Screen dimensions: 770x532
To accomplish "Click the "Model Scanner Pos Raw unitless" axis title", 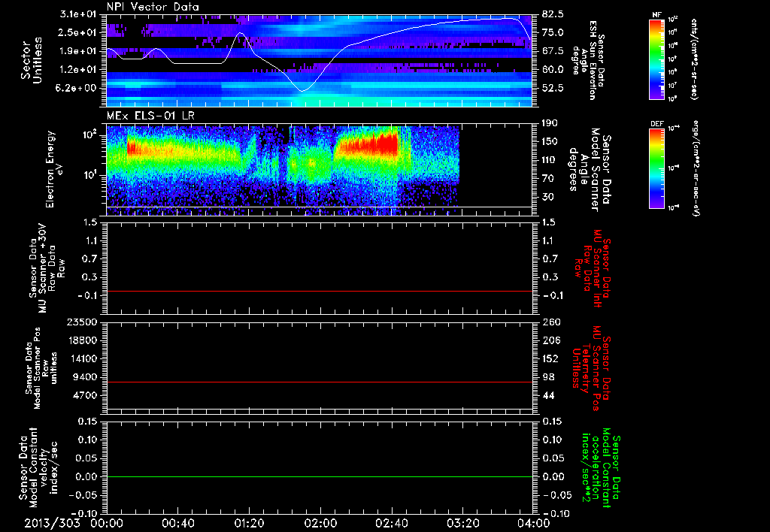I will tap(41, 368).
